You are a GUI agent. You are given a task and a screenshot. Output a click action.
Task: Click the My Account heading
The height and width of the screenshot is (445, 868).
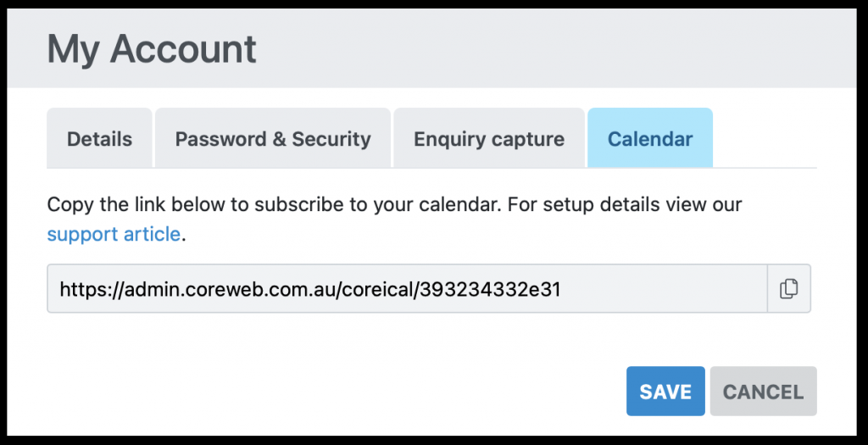(152, 49)
